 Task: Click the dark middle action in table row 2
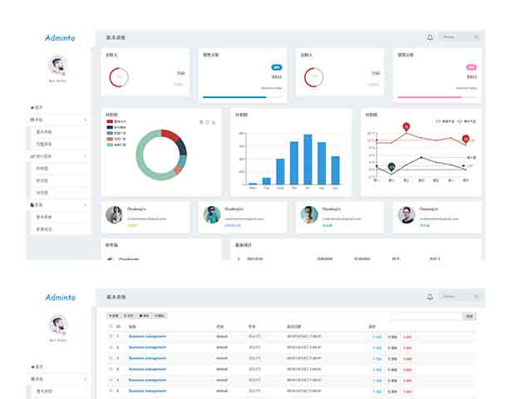click(392, 347)
